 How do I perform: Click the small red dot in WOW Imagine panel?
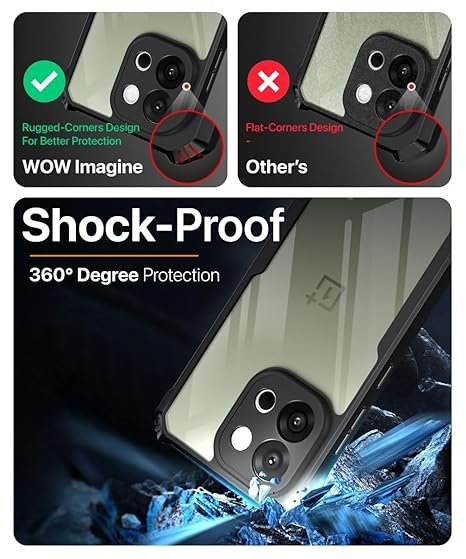(x=186, y=86)
